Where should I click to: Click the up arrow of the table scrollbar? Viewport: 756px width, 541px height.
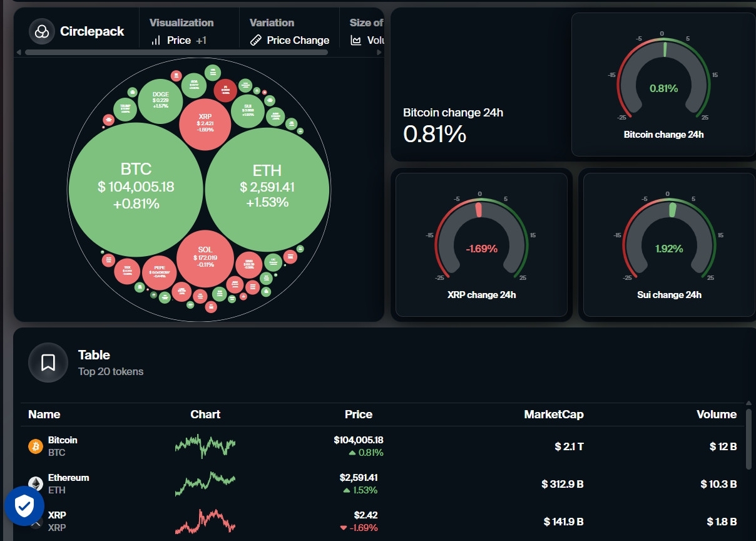point(748,403)
